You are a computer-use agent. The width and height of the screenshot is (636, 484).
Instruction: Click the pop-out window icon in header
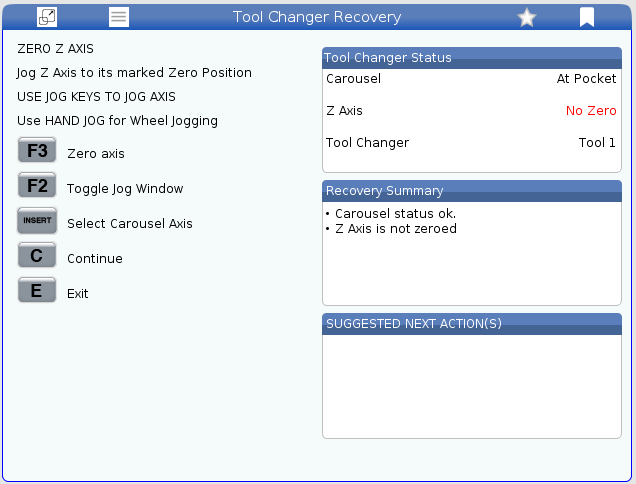pos(47,17)
